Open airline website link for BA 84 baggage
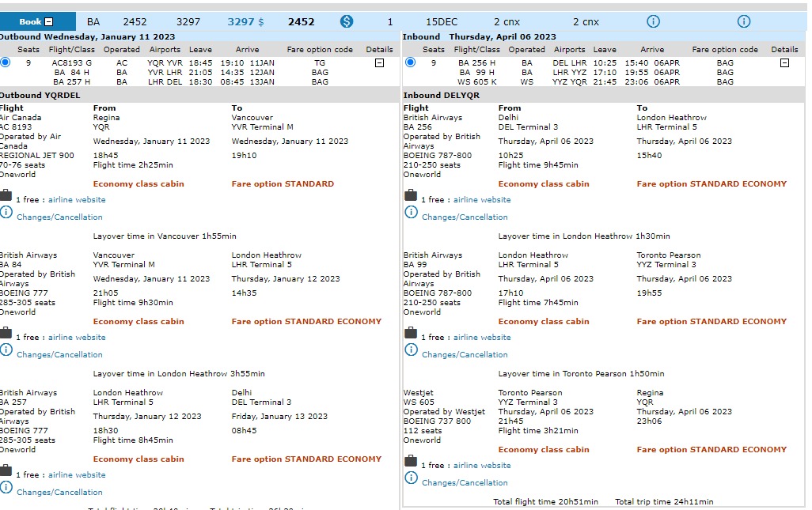The image size is (812, 510). 77,338
